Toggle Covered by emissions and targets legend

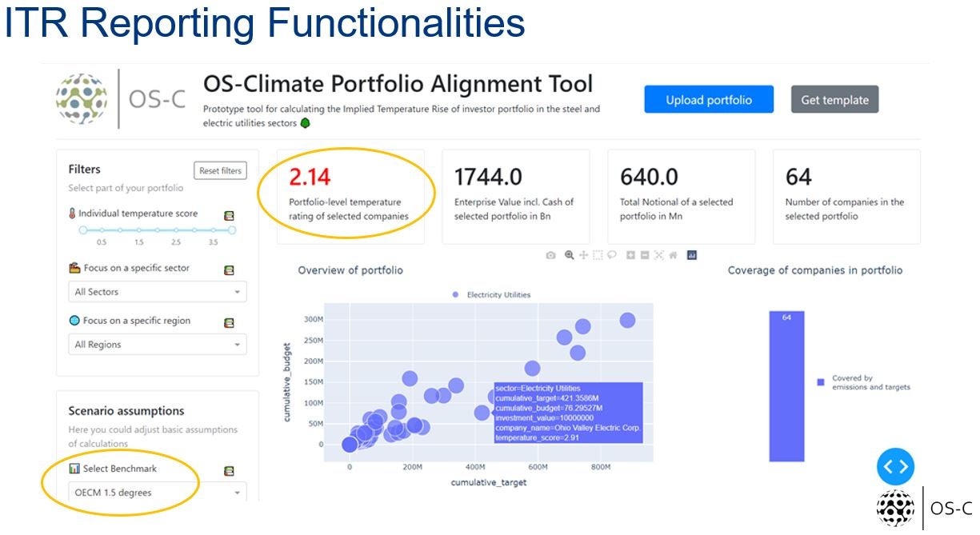point(862,383)
